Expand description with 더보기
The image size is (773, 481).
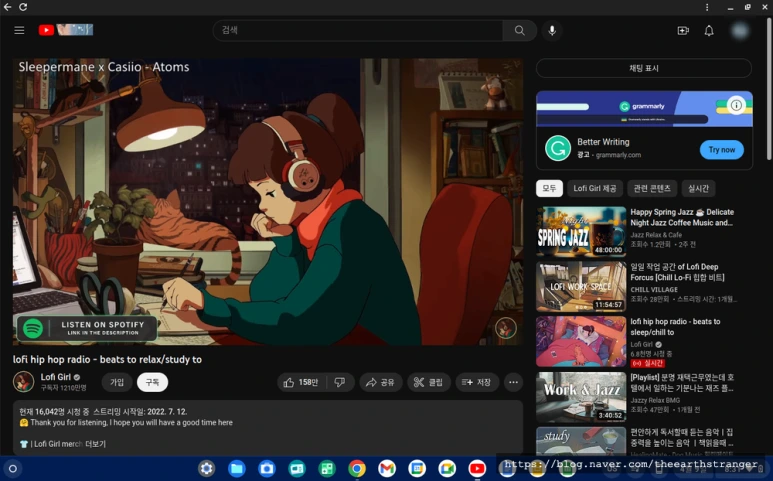pos(96,444)
